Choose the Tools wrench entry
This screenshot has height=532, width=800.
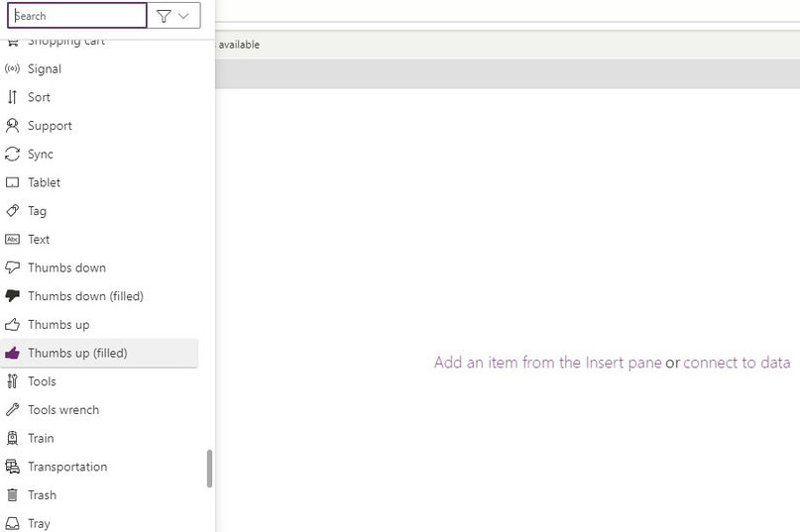[x=99, y=409]
